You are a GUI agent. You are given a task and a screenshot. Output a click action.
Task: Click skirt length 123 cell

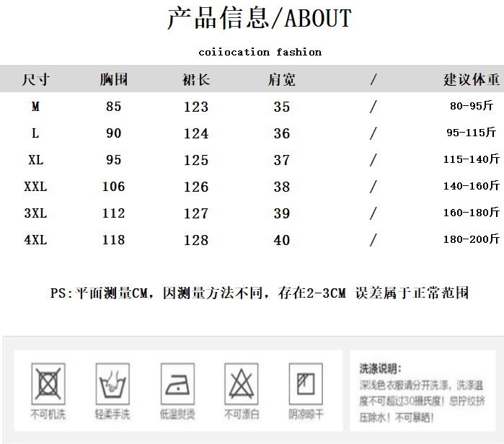[196, 107]
